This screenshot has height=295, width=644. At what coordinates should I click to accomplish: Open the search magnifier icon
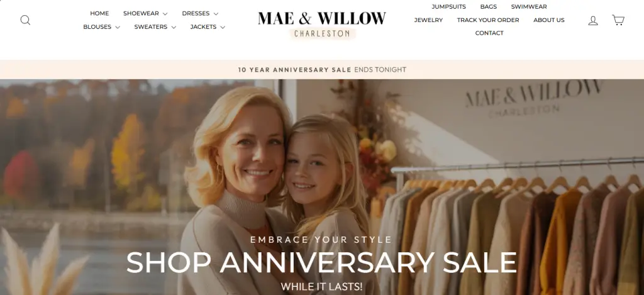coord(25,20)
